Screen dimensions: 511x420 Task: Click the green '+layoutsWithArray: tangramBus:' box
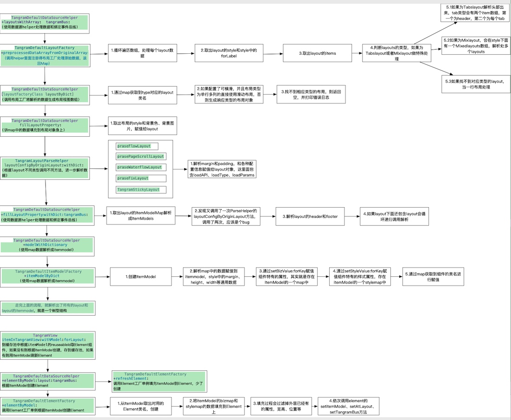tap(45, 24)
